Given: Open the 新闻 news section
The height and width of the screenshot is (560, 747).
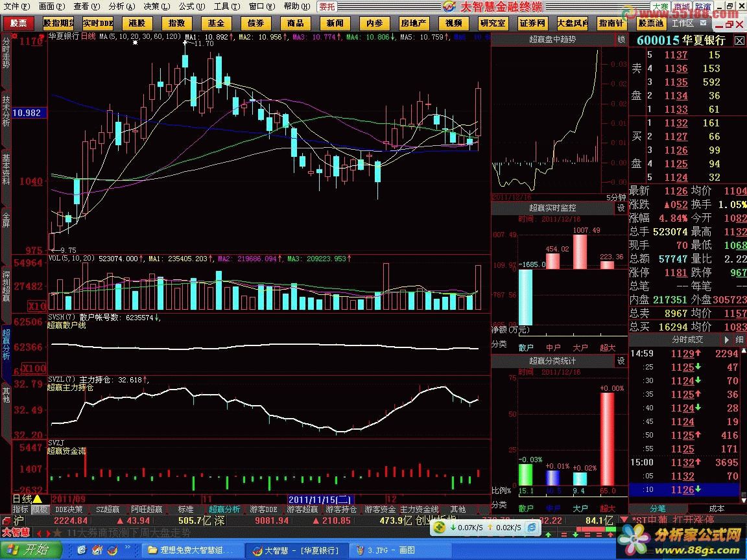Looking at the screenshot, I should click(x=335, y=23).
